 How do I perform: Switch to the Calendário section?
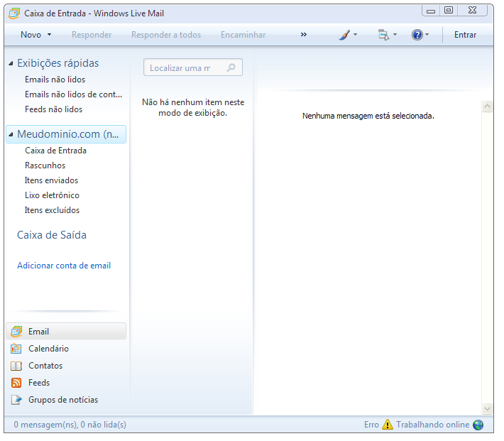click(48, 349)
